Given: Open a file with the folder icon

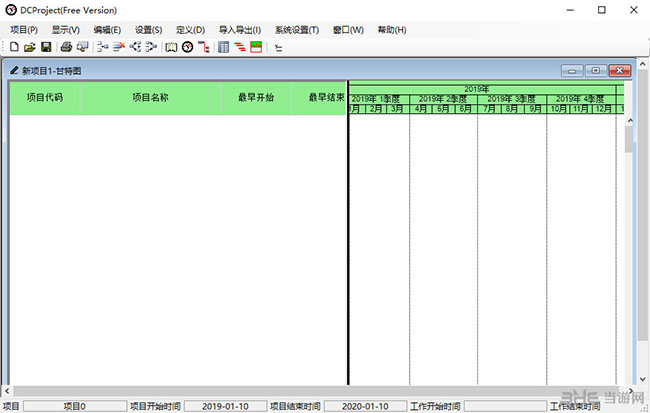Looking at the screenshot, I should coord(30,47).
